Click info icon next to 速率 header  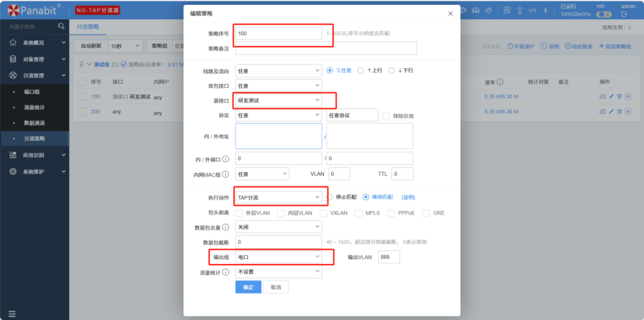coord(501,82)
